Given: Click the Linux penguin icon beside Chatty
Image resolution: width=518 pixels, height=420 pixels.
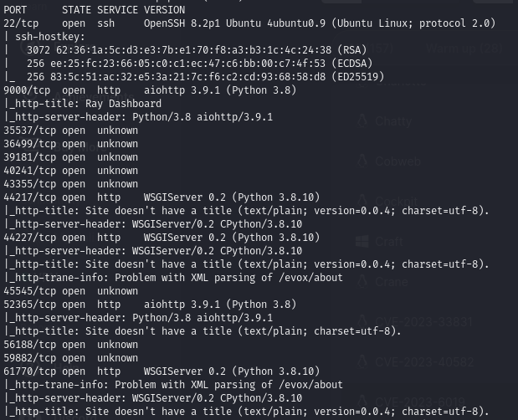Looking at the screenshot, I should pos(362,121).
